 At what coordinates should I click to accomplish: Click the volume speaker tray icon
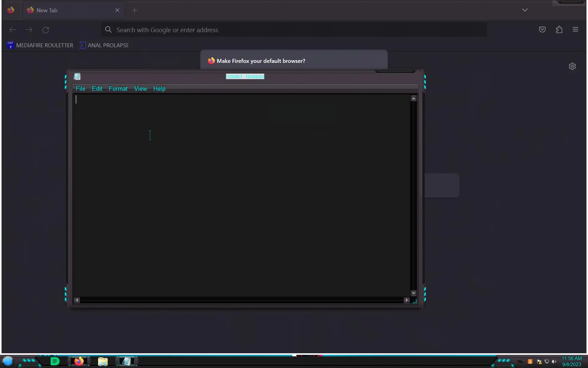(x=554, y=362)
